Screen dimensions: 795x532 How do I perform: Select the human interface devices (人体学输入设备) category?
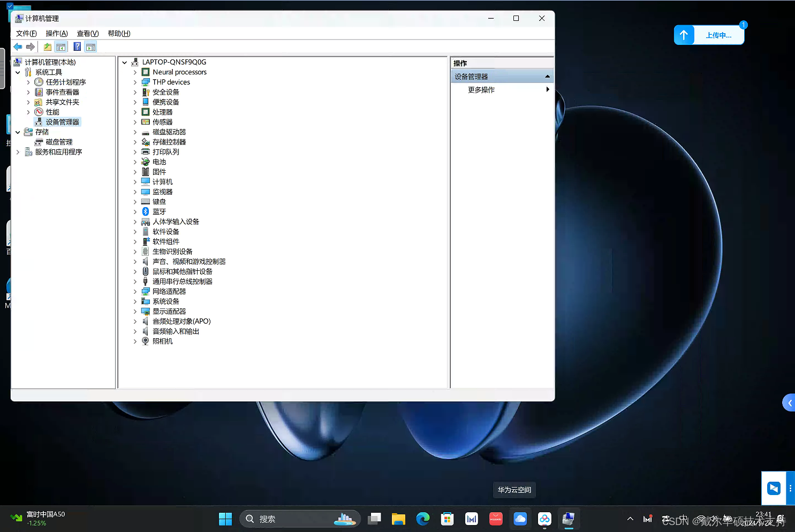coord(176,222)
